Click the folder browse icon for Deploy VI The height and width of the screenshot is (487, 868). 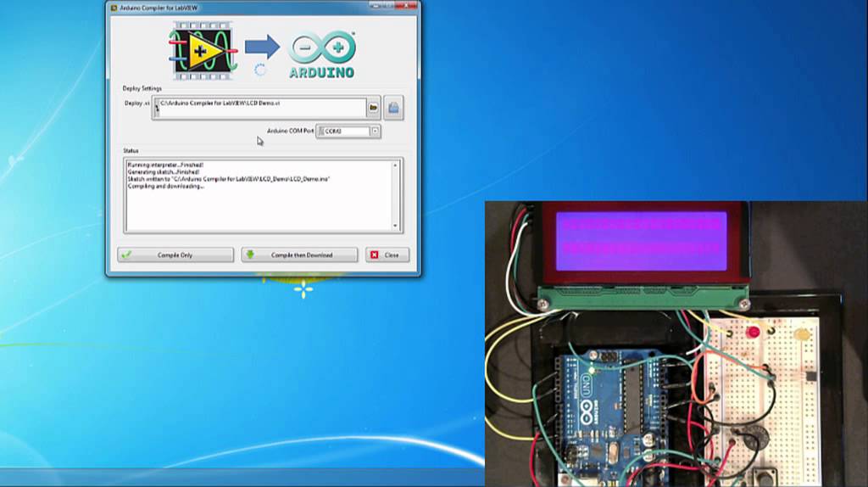[x=373, y=108]
